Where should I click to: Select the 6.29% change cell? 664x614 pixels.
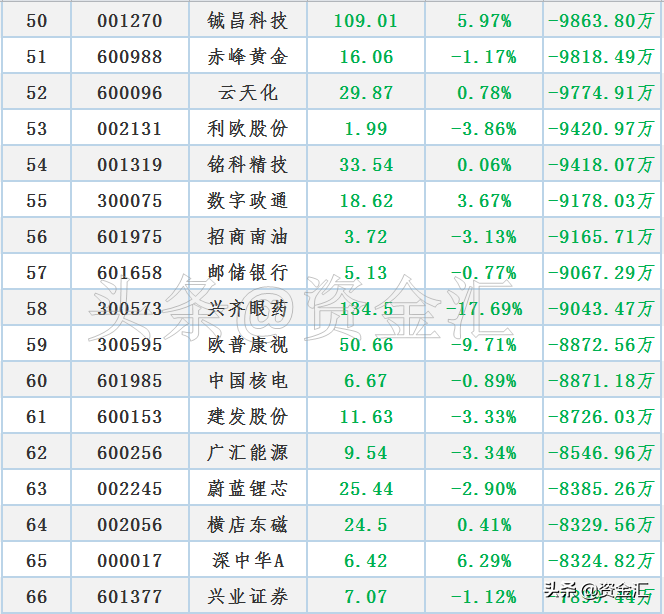click(x=484, y=561)
